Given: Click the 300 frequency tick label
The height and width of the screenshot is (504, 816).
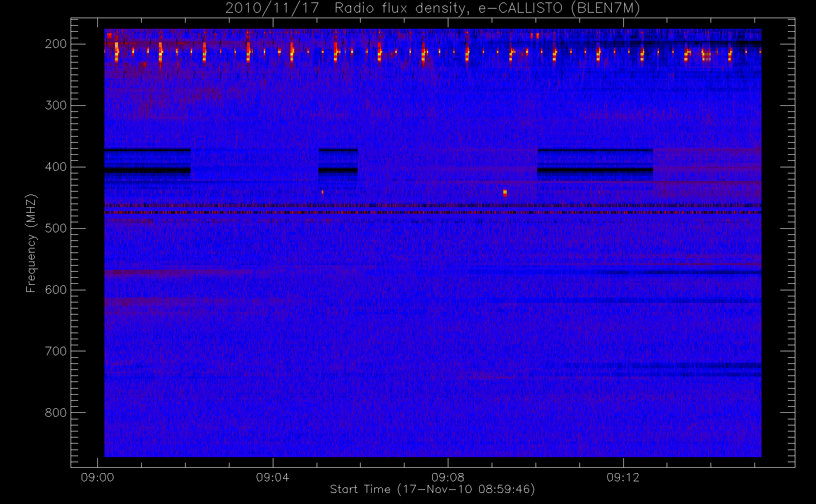Looking at the screenshot, I should coord(55,105).
